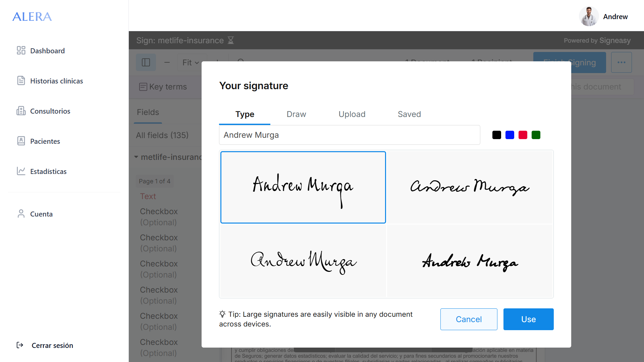Image resolution: width=644 pixels, height=362 pixels.
Task: Click the hourglass icon beside the document title
Action: 231,40
